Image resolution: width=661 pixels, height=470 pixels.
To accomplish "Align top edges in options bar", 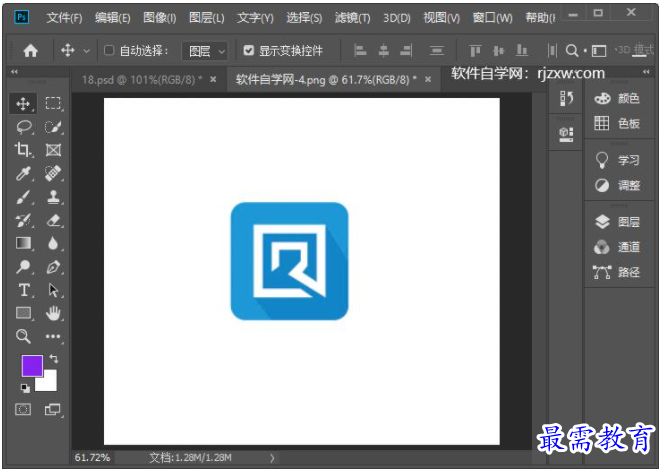I will pos(475,51).
